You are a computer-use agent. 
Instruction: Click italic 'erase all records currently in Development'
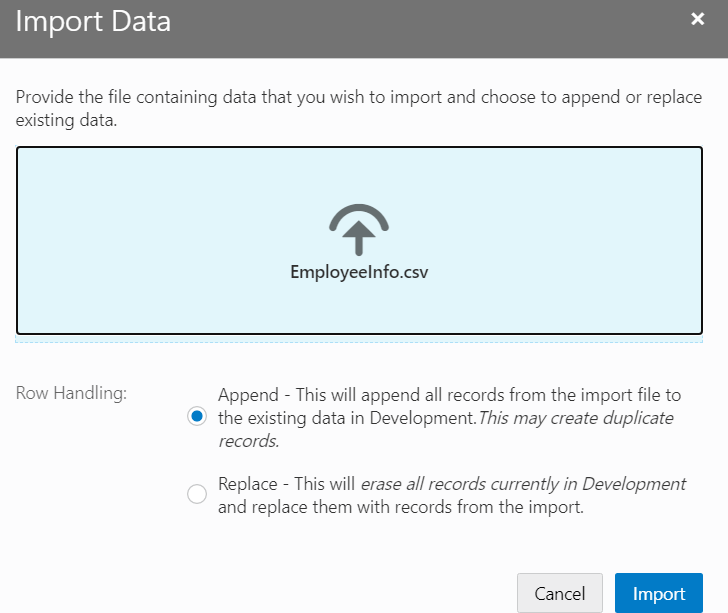click(x=523, y=484)
